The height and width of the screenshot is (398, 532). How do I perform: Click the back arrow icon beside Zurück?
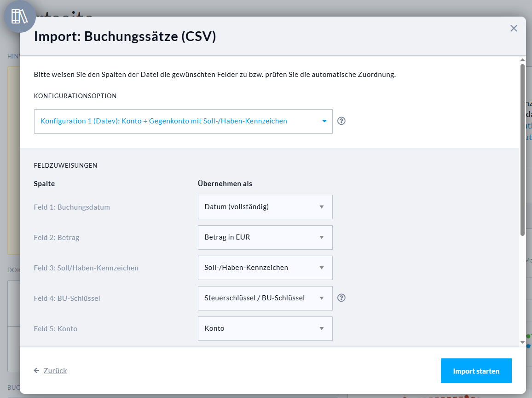pyautogui.click(x=37, y=370)
